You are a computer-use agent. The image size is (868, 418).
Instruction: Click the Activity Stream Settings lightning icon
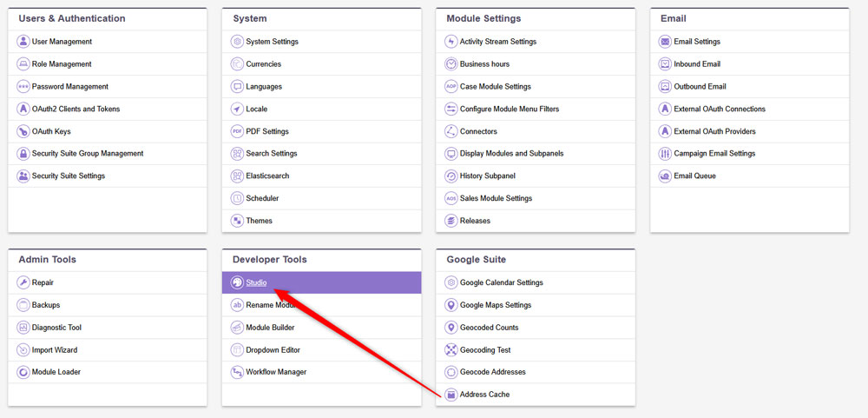tap(451, 42)
